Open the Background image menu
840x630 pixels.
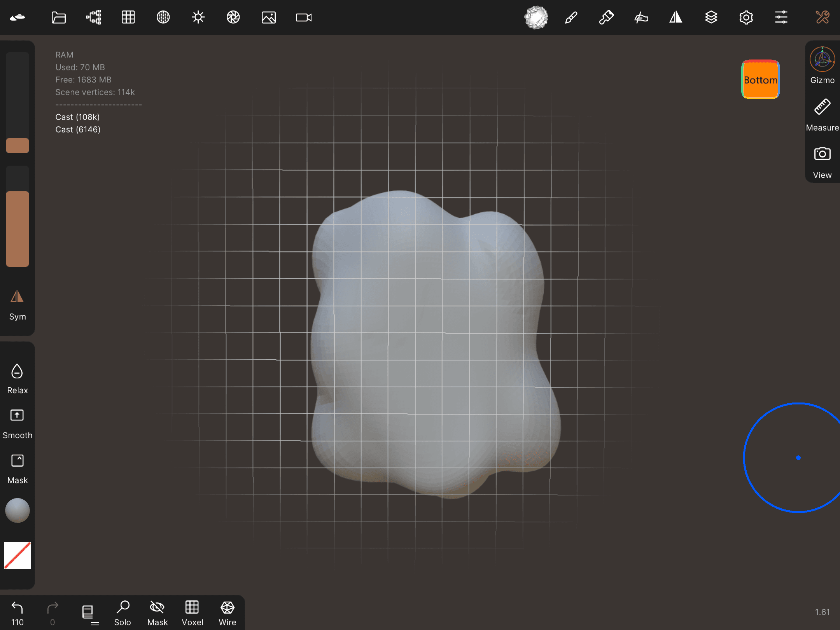click(268, 17)
